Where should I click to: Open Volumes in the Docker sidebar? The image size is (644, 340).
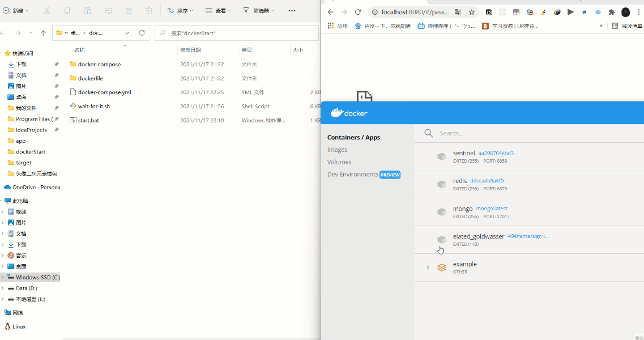[x=338, y=161]
